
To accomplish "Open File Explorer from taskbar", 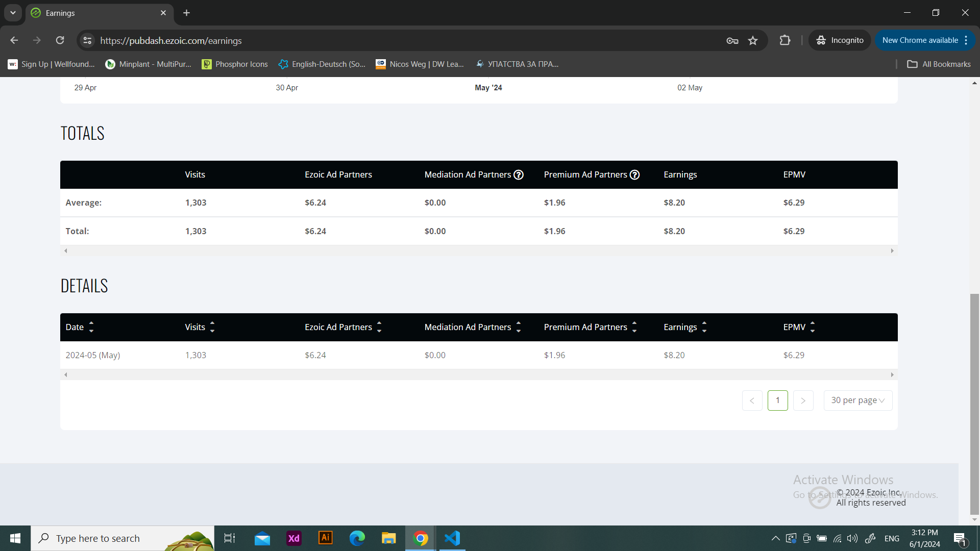I will pos(389,538).
